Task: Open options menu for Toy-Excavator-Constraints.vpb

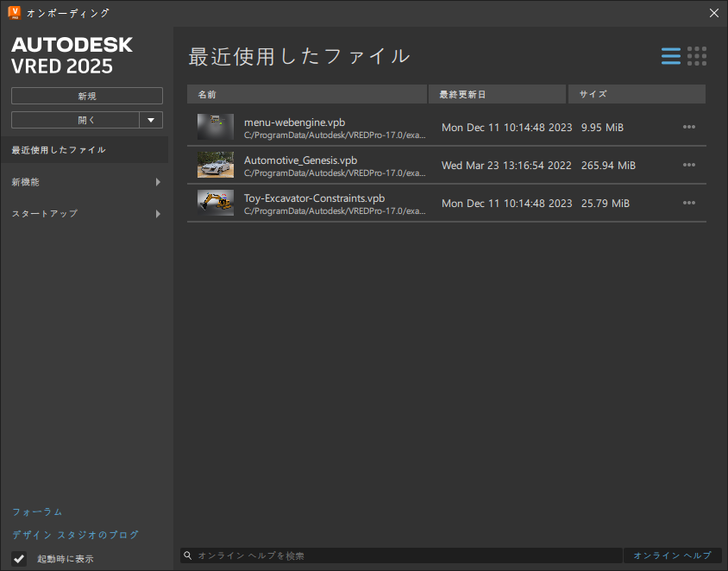Action: (x=688, y=203)
